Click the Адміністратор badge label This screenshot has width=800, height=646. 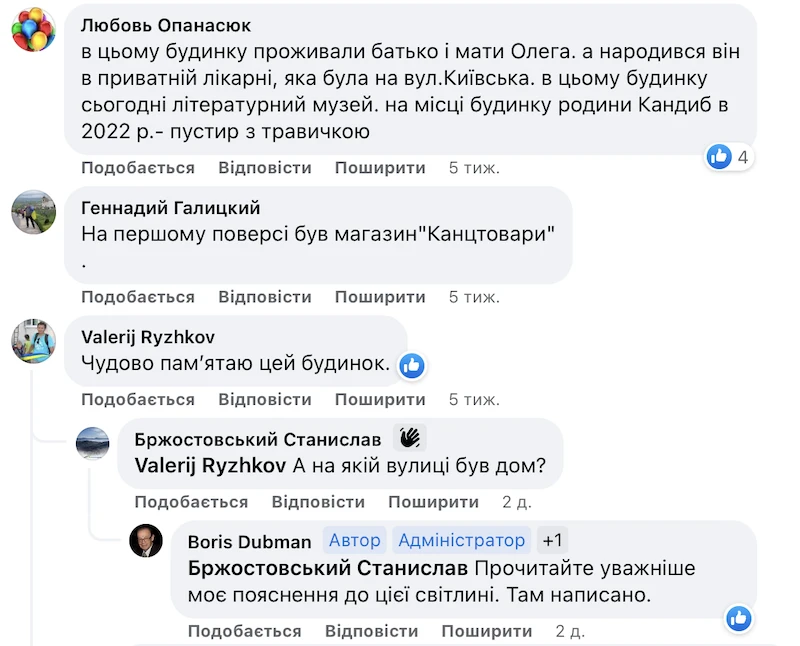coord(461,541)
